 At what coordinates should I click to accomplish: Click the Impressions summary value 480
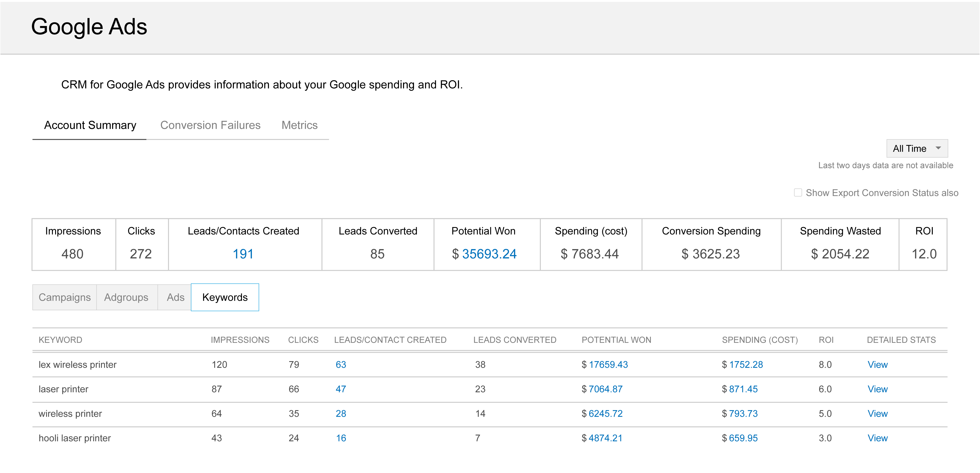72,254
